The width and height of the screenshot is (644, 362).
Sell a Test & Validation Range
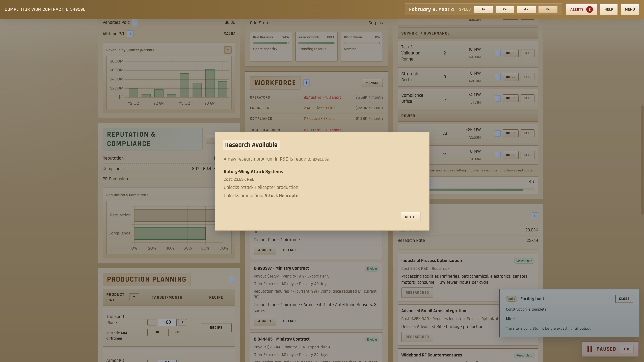tap(527, 53)
